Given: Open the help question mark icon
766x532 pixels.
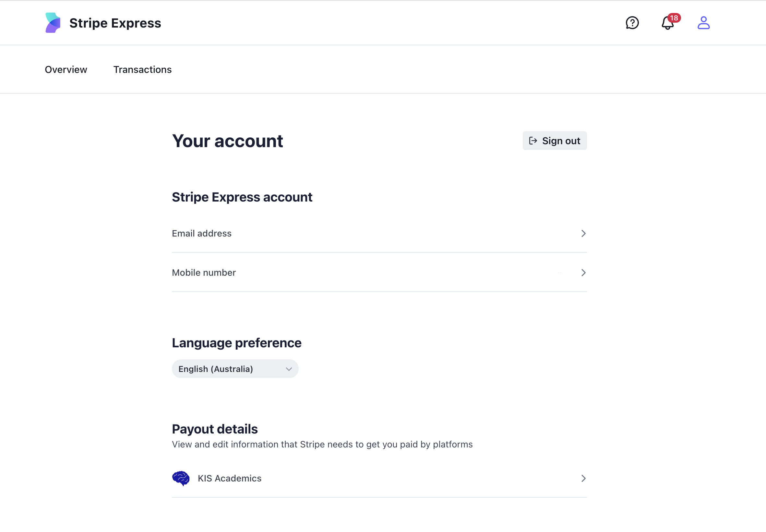Looking at the screenshot, I should (632, 23).
